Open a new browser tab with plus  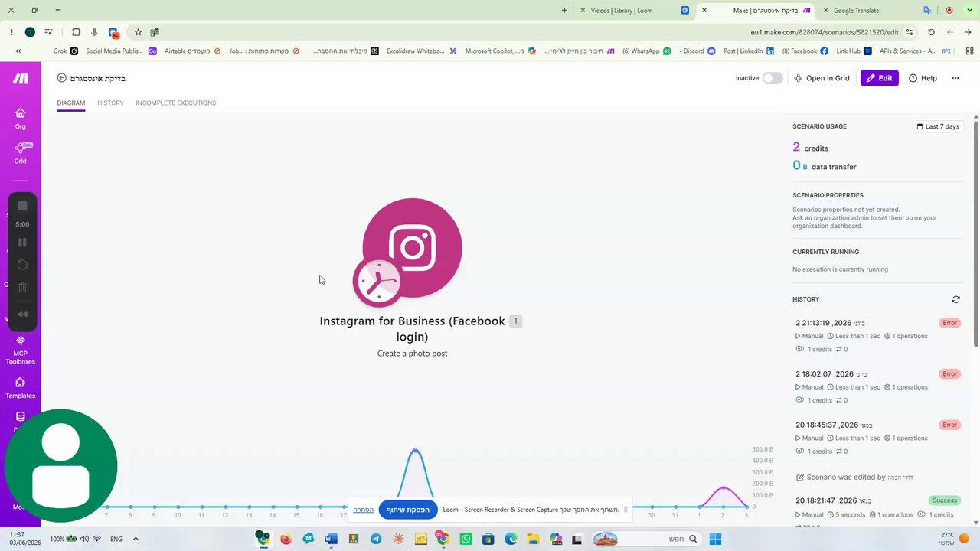pyautogui.click(x=564, y=11)
